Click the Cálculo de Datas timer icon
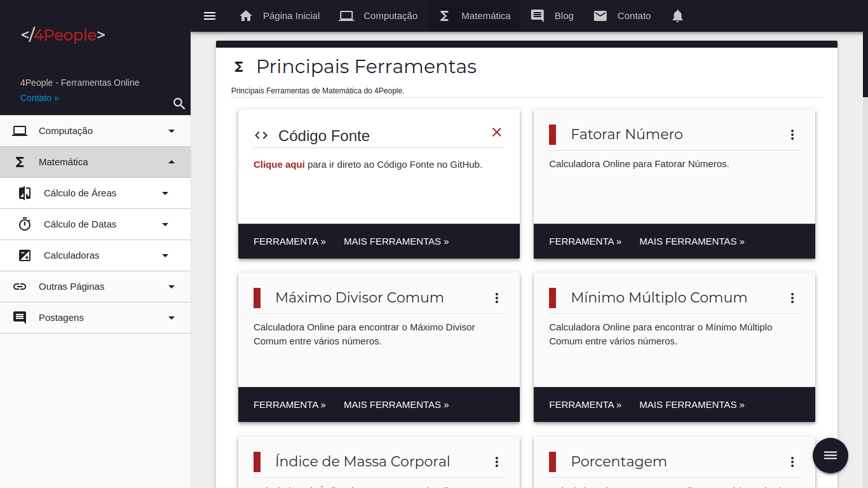Viewport: 868px width, 488px height. pyautogui.click(x=25, y=224)
